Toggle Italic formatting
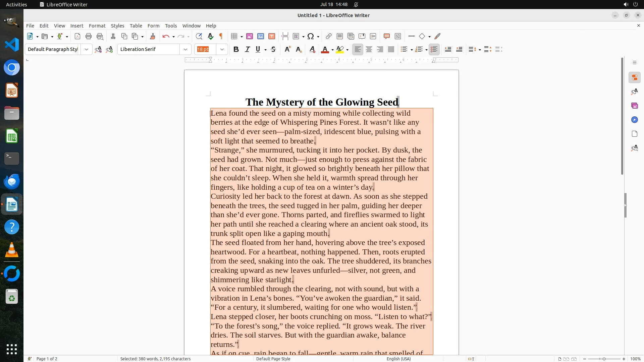The height and width of the screenshot is (362, 644). 247,49
